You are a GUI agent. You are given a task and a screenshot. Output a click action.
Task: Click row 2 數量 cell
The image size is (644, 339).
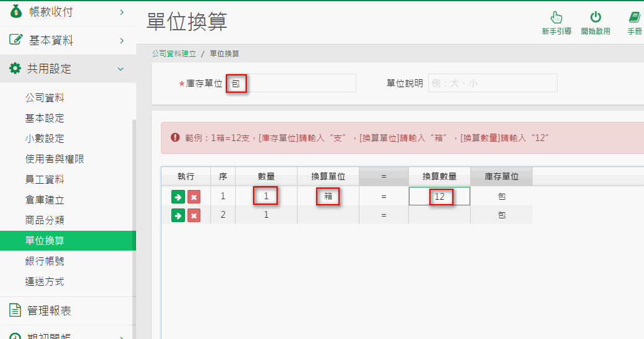point(266,215)
